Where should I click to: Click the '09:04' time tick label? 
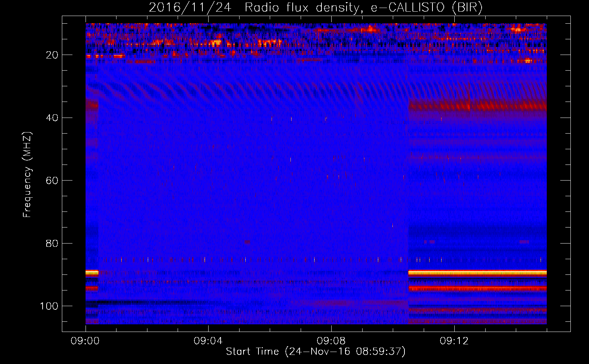[x=208, y=341]
